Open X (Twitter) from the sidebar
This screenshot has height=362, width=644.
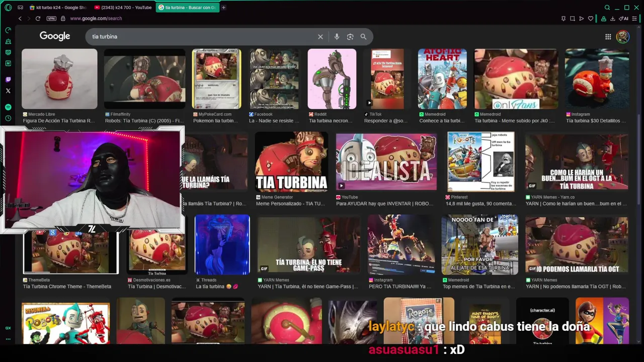pyautogui.click(x=8, y=91)
